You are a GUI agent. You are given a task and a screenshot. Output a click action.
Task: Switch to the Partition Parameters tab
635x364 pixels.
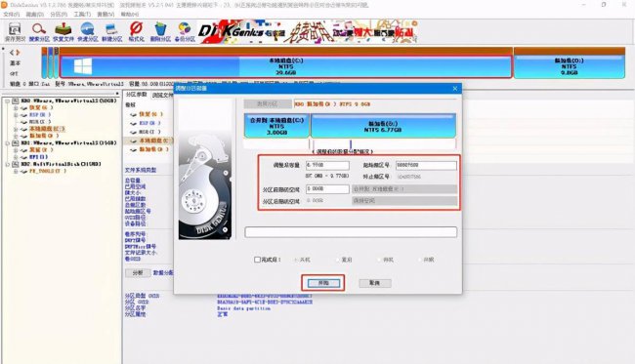click(136, 95)
